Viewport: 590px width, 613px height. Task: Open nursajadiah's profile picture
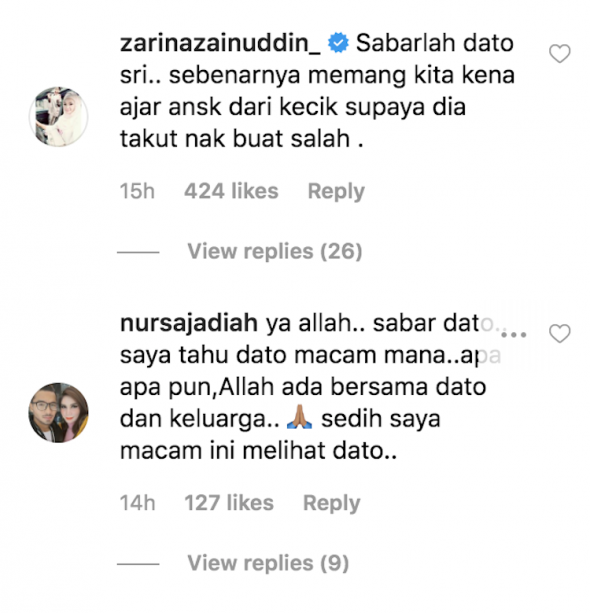click(x=59, y=412)
